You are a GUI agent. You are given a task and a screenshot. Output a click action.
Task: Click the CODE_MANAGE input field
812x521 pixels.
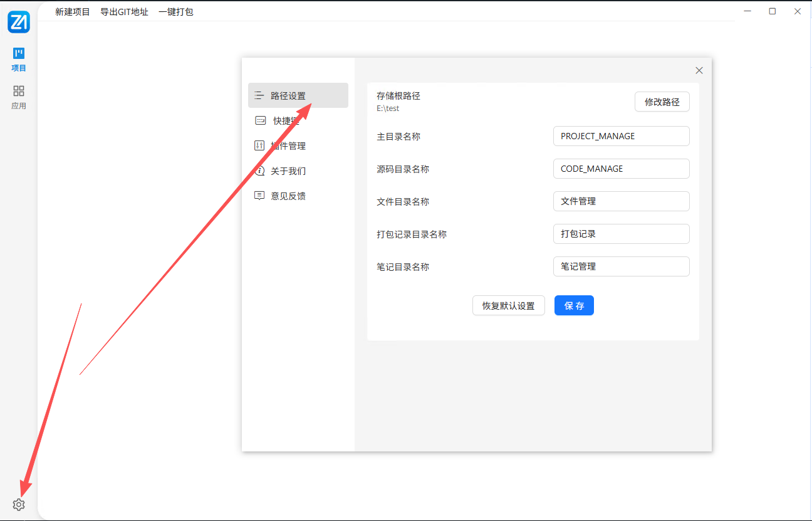tap(621, 169)
